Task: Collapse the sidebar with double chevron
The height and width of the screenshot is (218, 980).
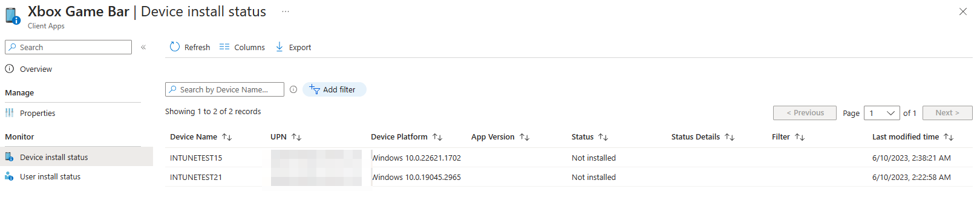Action: click(x=143, y=47)
